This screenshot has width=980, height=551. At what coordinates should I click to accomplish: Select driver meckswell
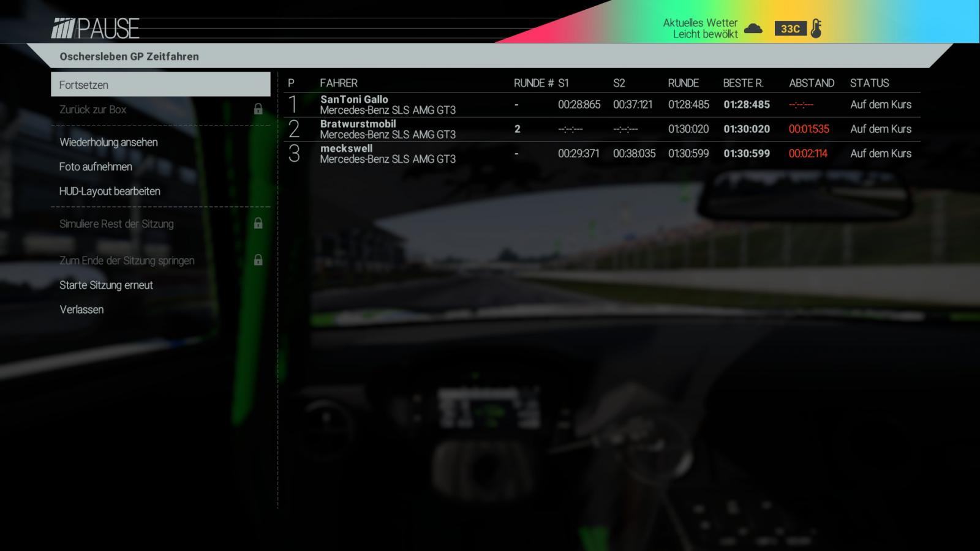tap(346, 148)
